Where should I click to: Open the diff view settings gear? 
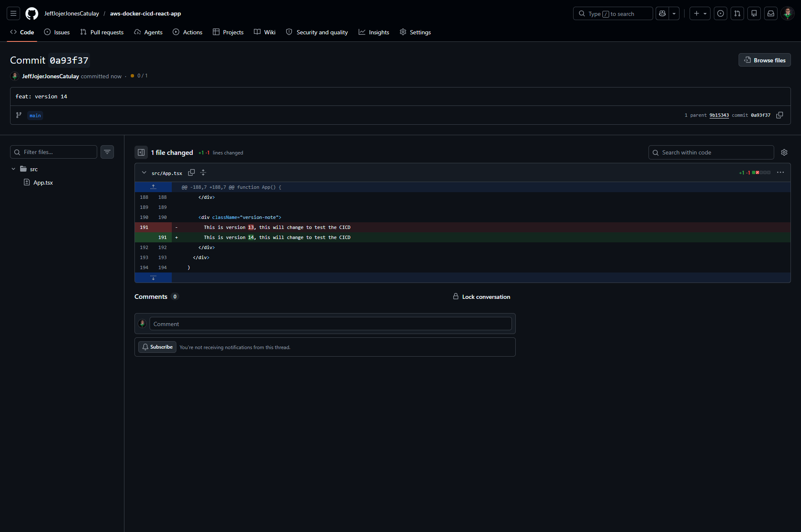[784, 152]
